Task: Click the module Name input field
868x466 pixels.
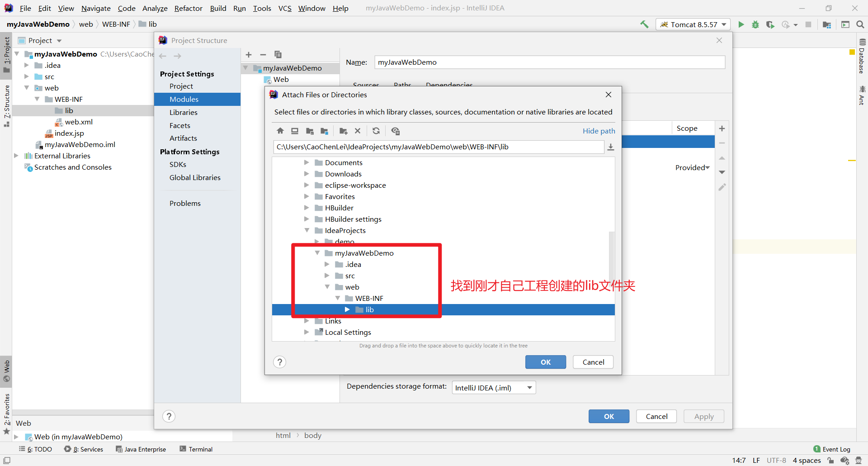Action: coord(549,62)
